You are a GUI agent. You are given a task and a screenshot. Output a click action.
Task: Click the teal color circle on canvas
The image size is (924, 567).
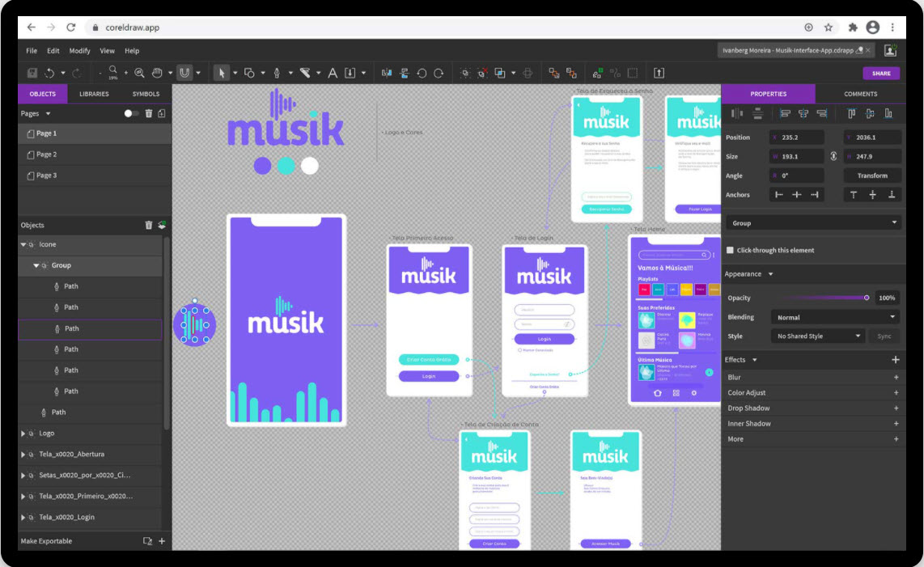[x=286, y=166]
